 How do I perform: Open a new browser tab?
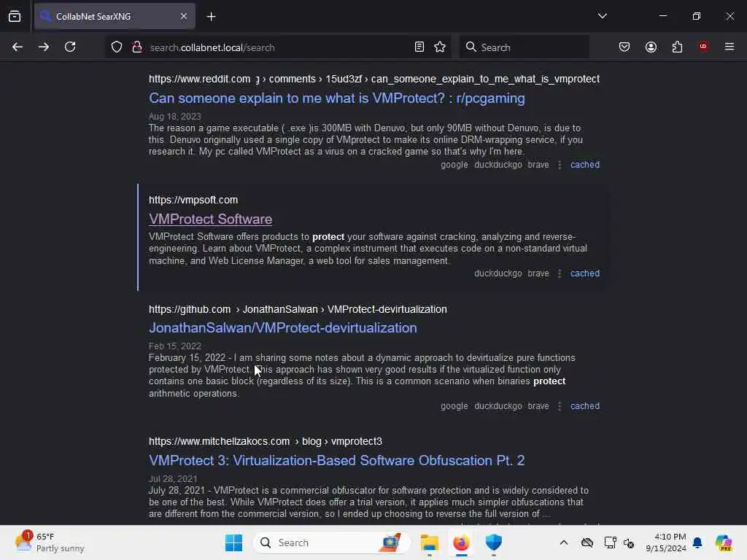[211, 17]
